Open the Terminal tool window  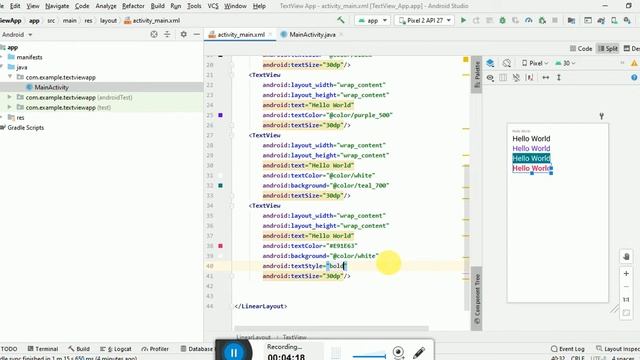click(x=42, y=349)
